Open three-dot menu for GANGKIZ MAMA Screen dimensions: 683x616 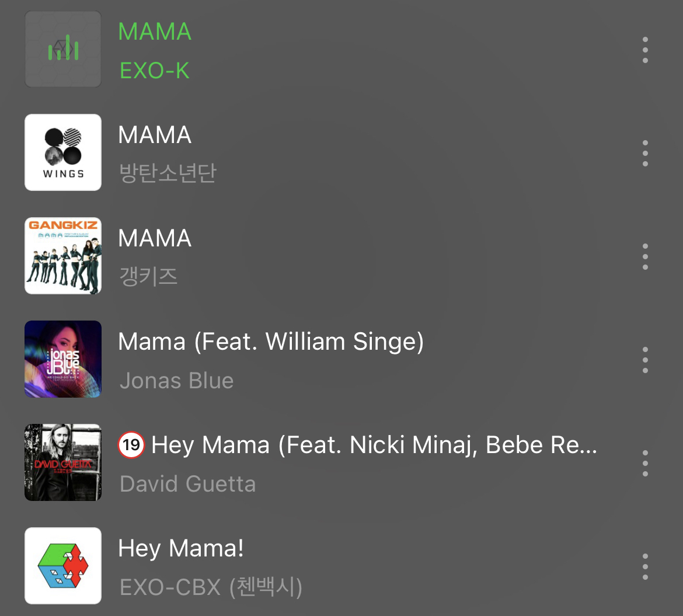(645, 256)
